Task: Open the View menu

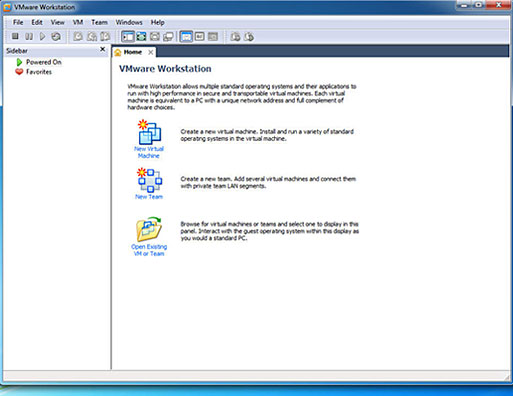Action: [57, 22]
